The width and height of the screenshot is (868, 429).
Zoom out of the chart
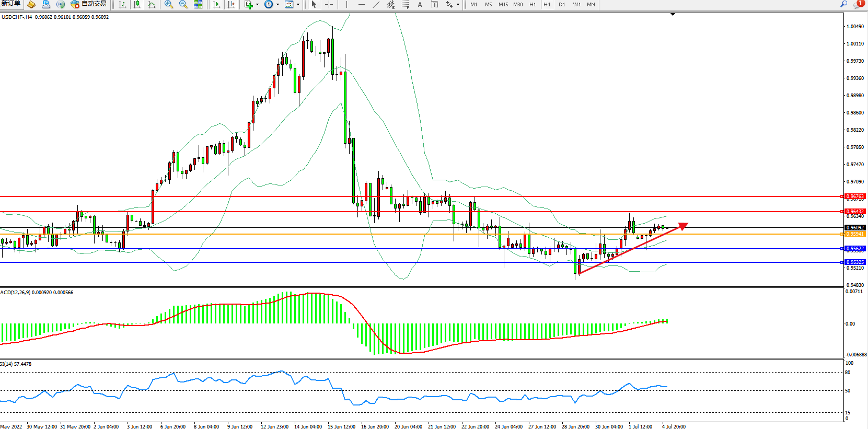183,4
